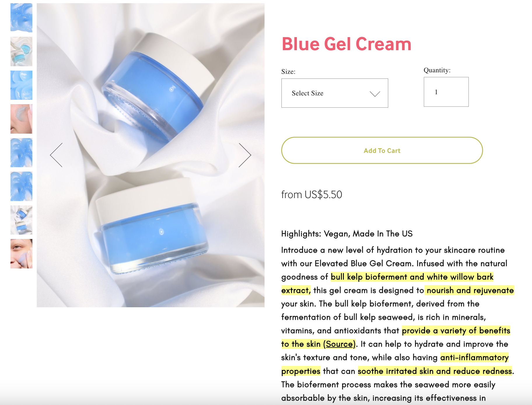Click the chevron in the Size selector
The image size is (532, 405).
pyautogui.click(x=375, y=94)
